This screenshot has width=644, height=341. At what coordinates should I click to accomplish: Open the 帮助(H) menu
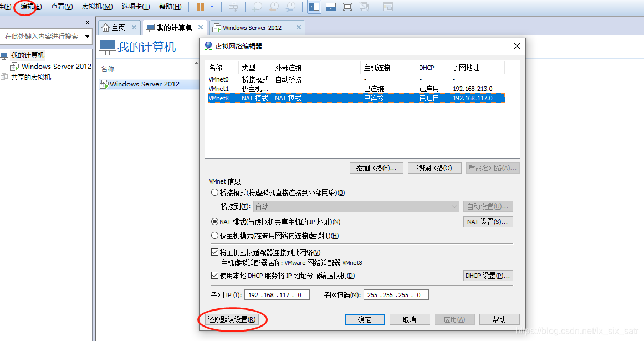pos(170,7)
